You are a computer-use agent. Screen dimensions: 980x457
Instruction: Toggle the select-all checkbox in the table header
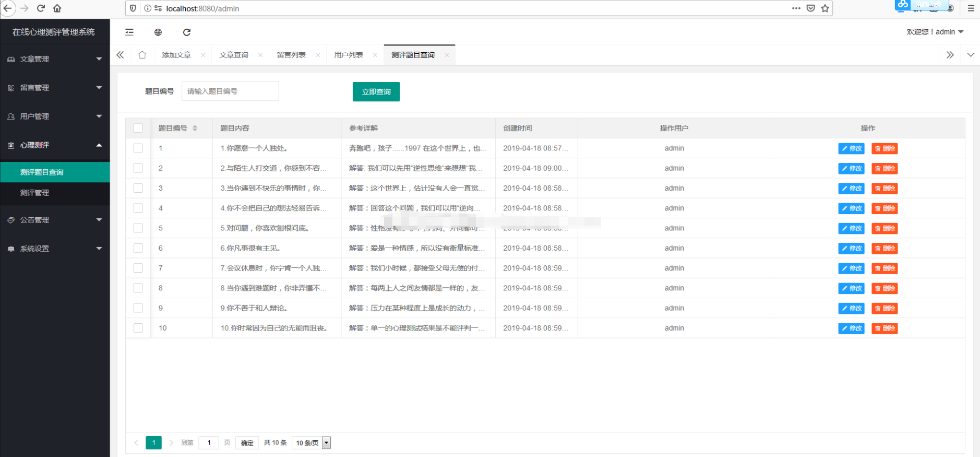click(138, 128)
